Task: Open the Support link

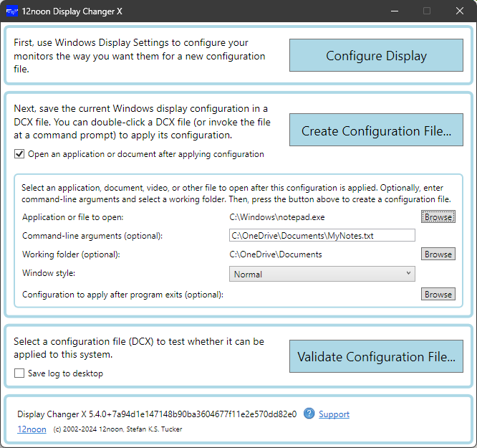Action: (x=334, y=414)
